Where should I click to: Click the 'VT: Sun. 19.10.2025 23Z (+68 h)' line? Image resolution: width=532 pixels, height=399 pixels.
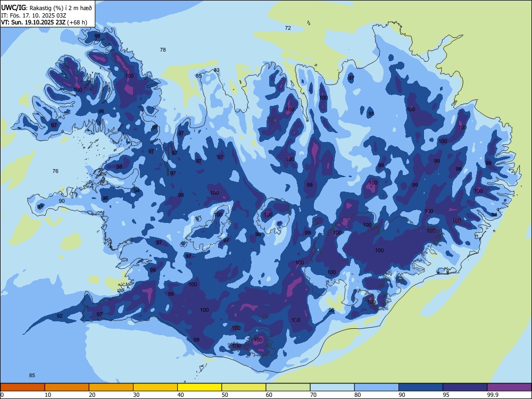tap(44, 22)
